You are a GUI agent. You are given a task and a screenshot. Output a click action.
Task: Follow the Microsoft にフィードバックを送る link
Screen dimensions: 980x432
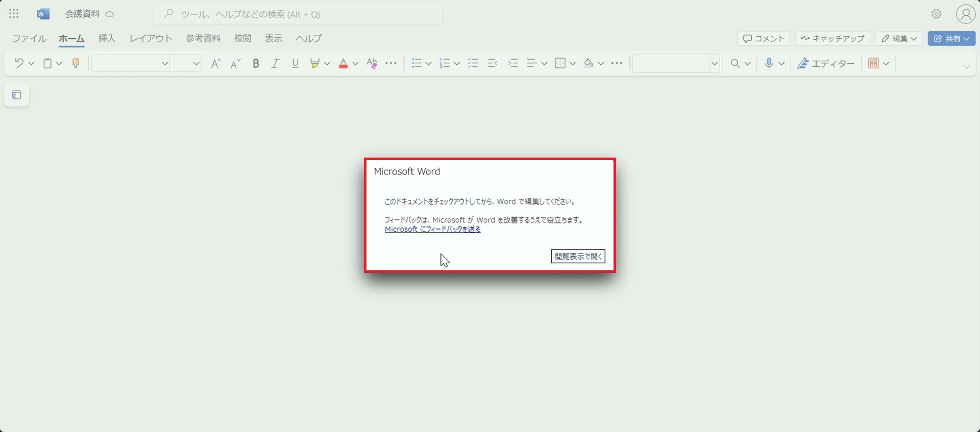coord(432,230)
